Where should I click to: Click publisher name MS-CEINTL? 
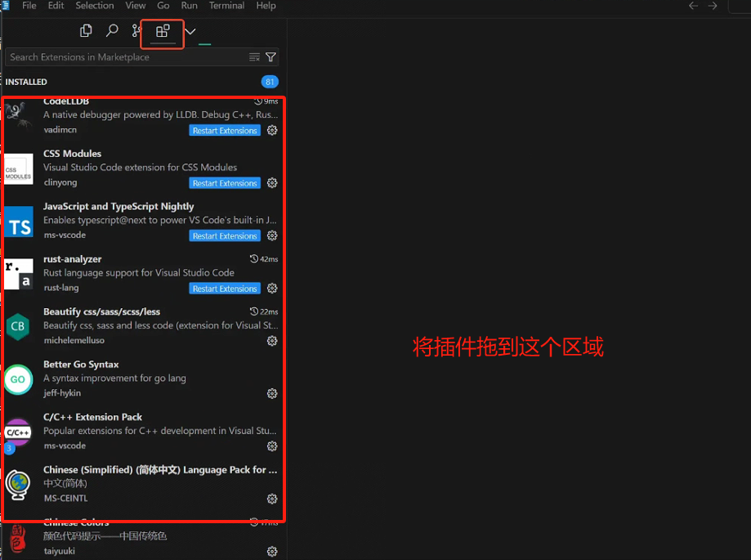[x=66, y=499]
